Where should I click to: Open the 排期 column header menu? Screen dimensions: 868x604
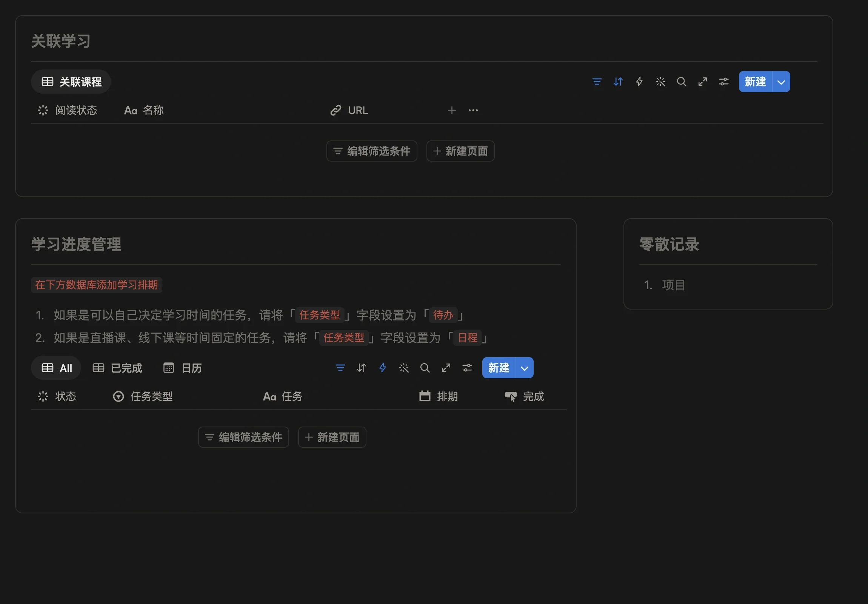[x=439, y=396]
